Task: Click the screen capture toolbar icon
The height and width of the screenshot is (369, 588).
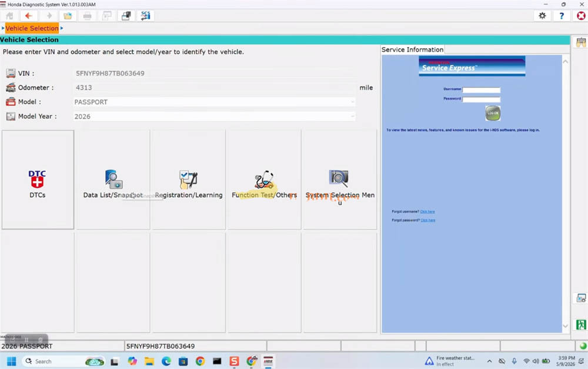Action: (x=107, y=16)
